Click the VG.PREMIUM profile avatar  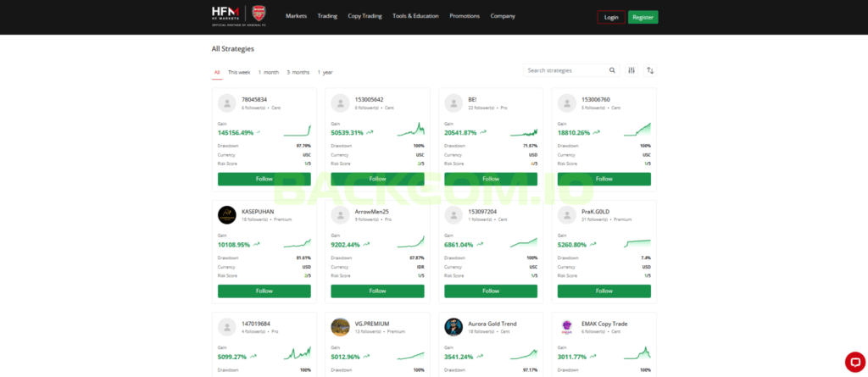340,326
